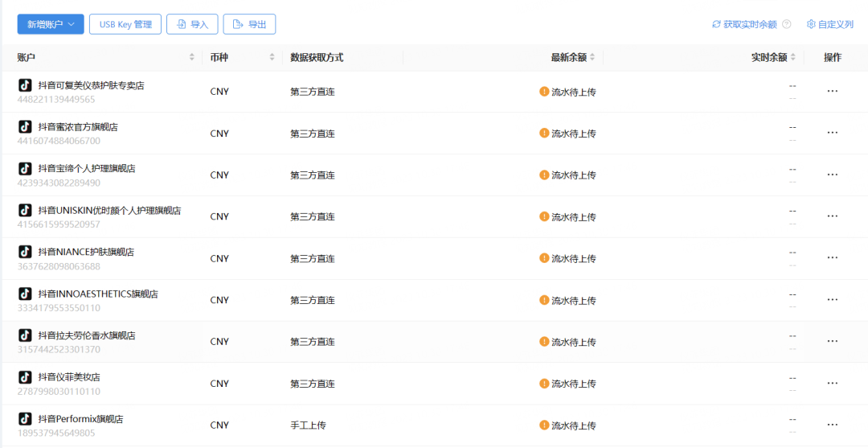
Task: Open more actions for 抖音INNOAESTHETICS旗舰店
Action: pos(832,300)
